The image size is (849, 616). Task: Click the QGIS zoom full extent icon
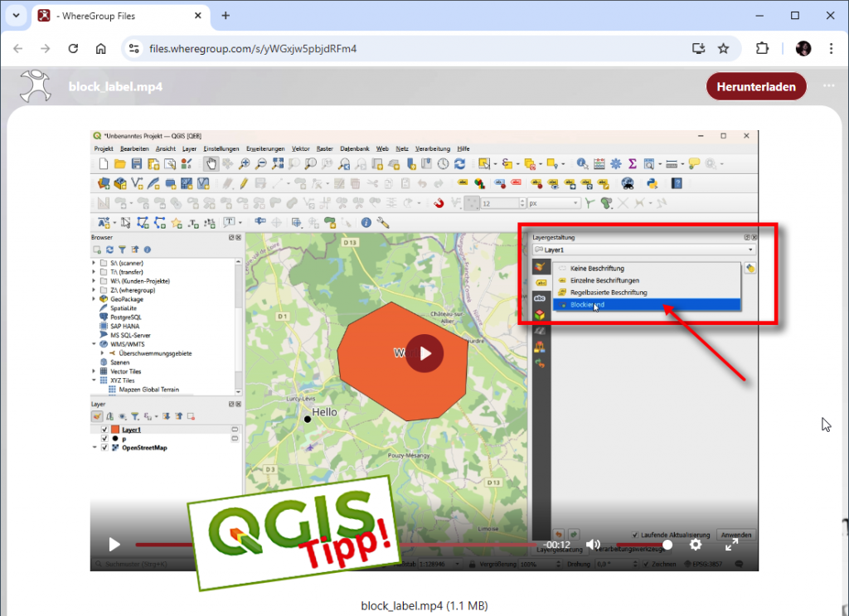point(278,164)
